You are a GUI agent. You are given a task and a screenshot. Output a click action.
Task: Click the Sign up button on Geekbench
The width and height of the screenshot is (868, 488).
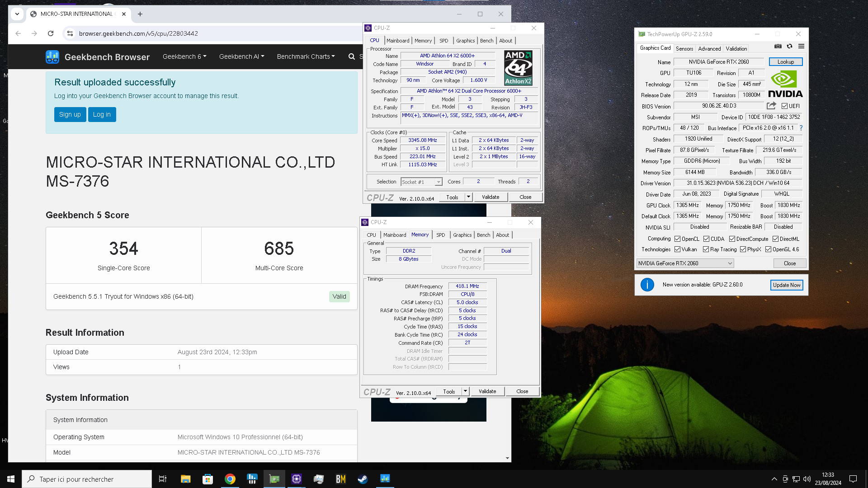pyautogui.click(x=70, y=114)
